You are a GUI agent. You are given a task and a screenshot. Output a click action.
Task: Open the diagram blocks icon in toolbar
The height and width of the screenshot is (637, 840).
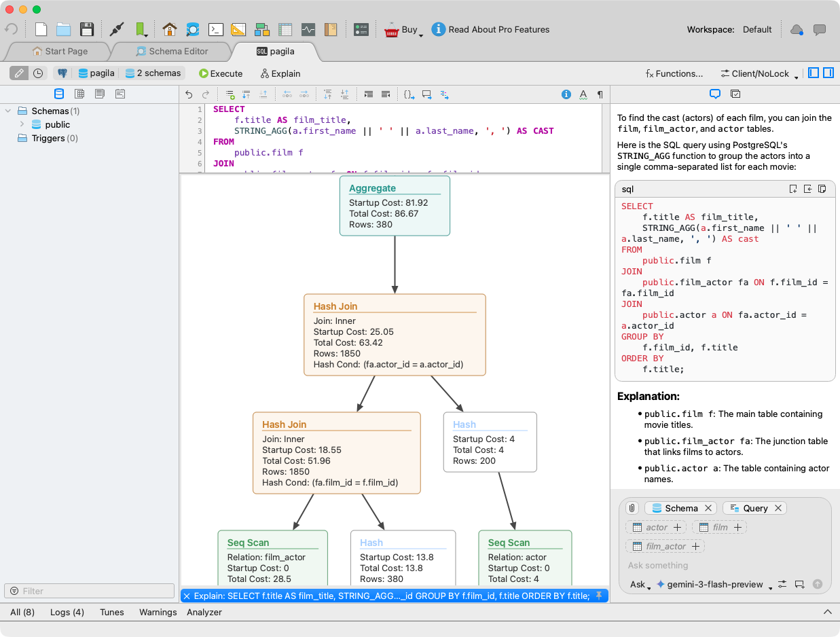pos(262,29)
